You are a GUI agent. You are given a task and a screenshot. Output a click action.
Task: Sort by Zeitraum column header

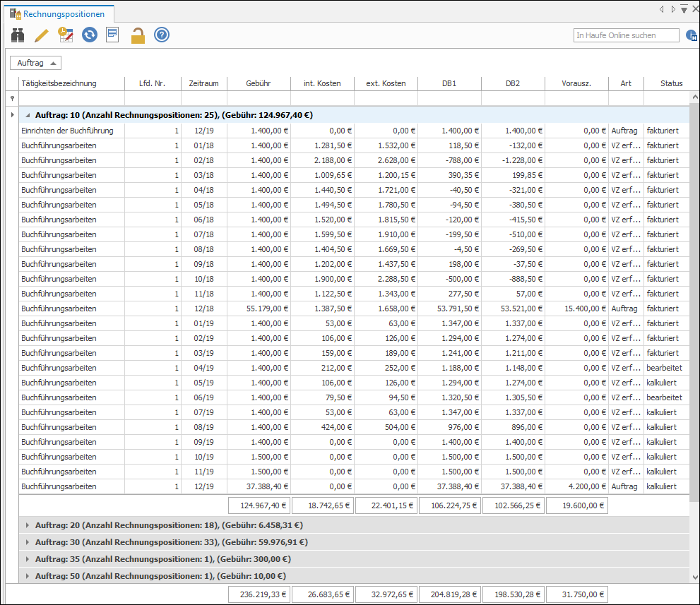204,83
